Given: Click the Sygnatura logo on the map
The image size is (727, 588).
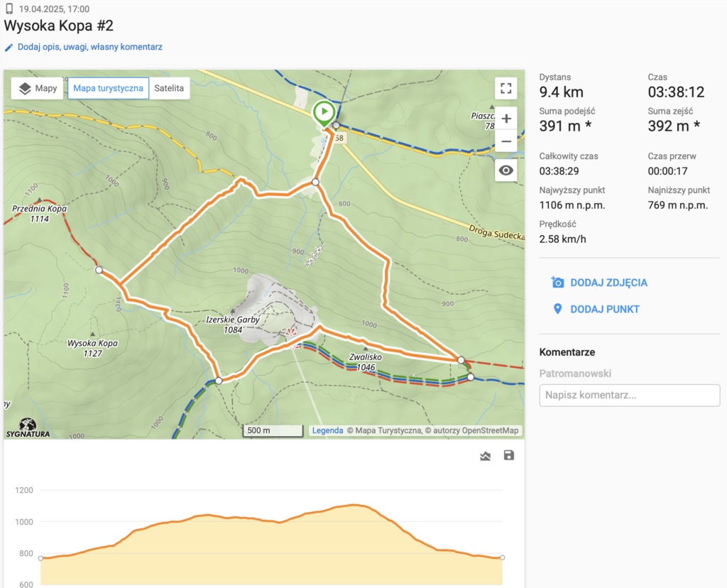Looking at the screenshot, I should (28, 427).
